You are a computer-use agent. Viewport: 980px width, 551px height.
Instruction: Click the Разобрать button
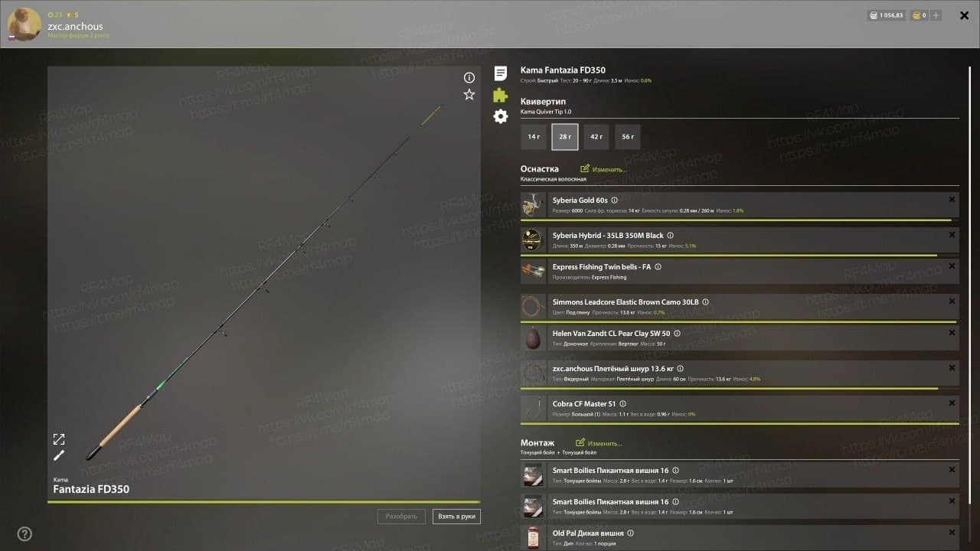pyautogui.click(x=401, y=517)
